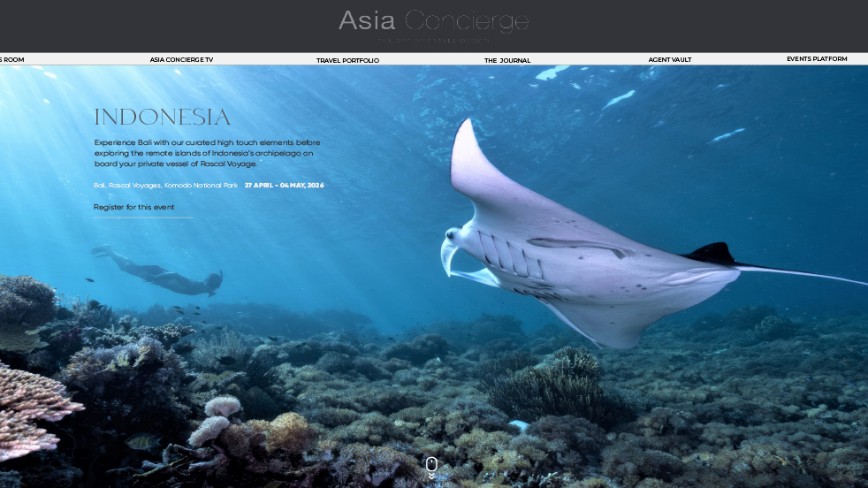Select the Events Platform menu item
868x488 pixels.
[x=817, y=59]
